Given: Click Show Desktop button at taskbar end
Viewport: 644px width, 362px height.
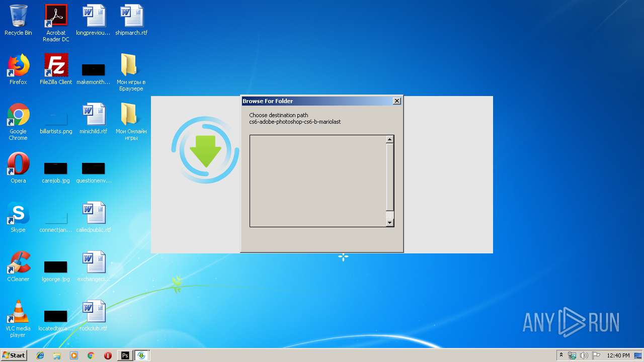Looking at the screenshot, I should [x=639, y=355].
